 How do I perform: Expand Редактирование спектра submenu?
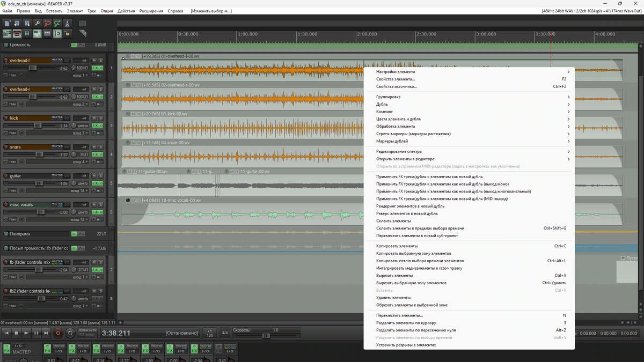[469, 152]
